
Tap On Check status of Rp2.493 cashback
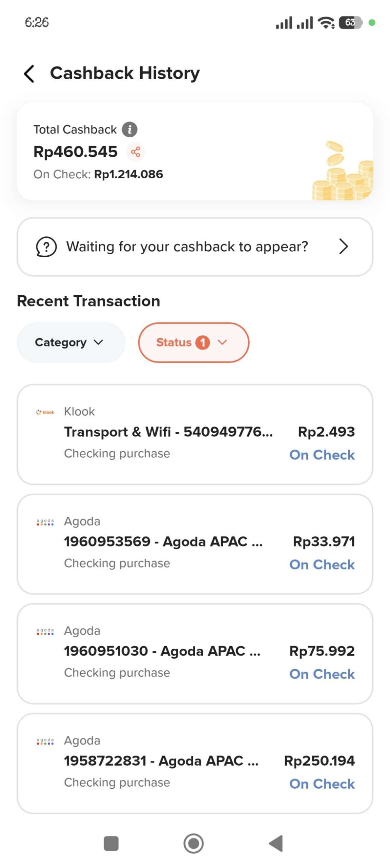coord(322,455)
